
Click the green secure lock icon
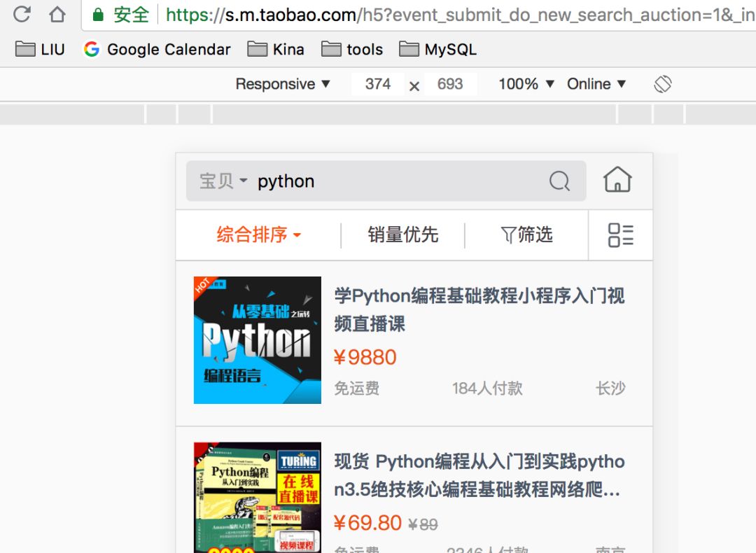(98, 15)
